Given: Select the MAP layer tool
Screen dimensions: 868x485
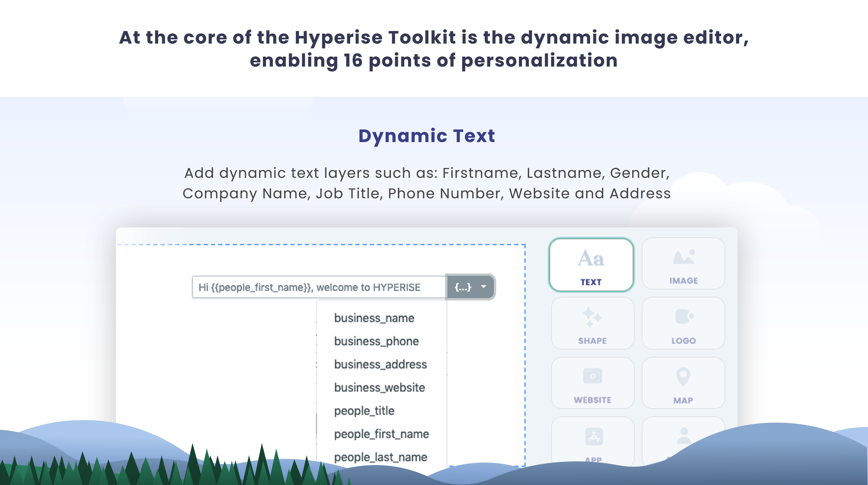Looking at the screenshot, I should (x=683, y=383).
